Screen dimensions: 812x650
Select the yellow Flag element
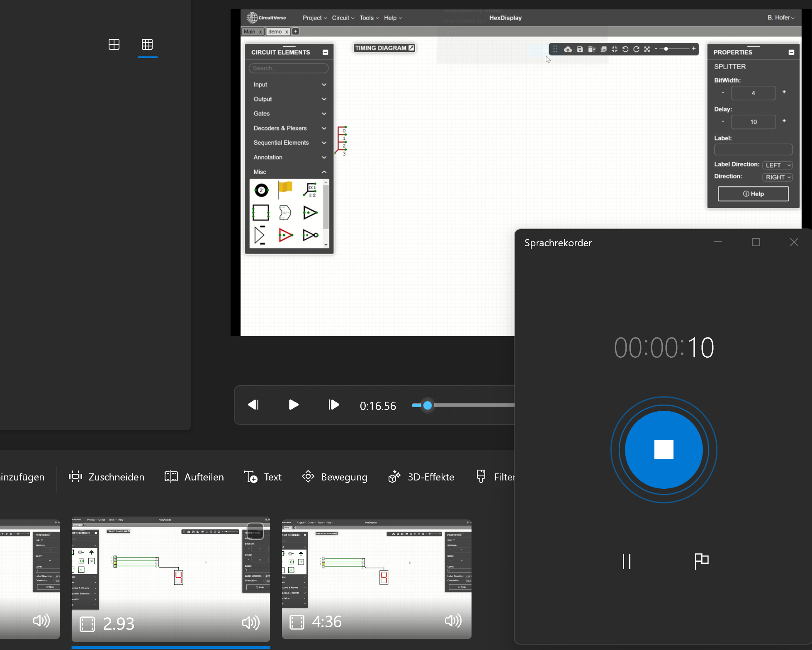tap(285, 189)
